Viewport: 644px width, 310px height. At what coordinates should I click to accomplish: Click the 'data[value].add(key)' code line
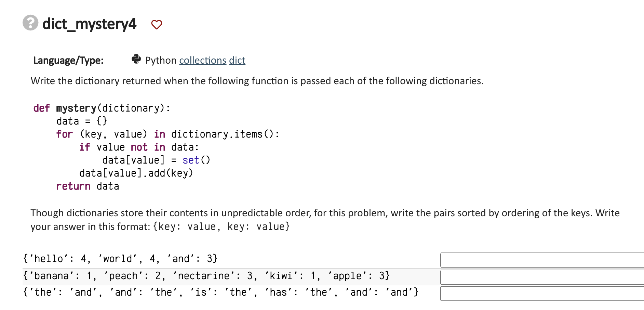[136, 173]
